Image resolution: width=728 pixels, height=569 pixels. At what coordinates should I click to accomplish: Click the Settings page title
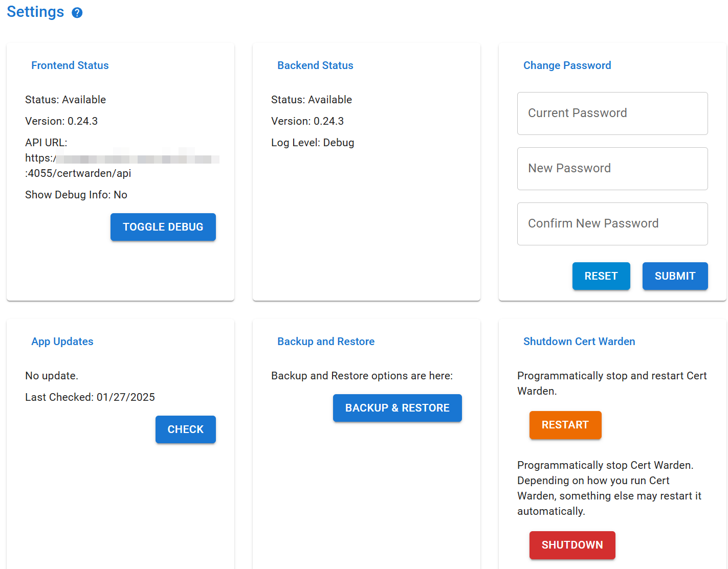pos(35,11)
